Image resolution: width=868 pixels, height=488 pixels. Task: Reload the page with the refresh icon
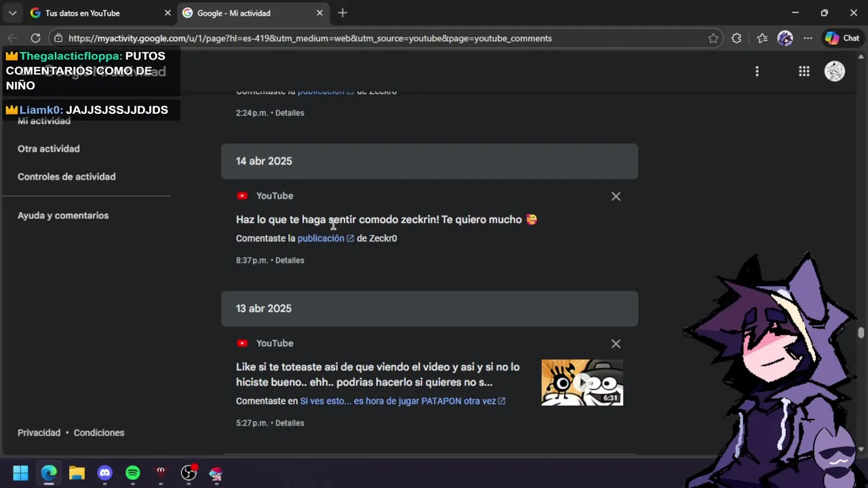(x=35, y=39)
